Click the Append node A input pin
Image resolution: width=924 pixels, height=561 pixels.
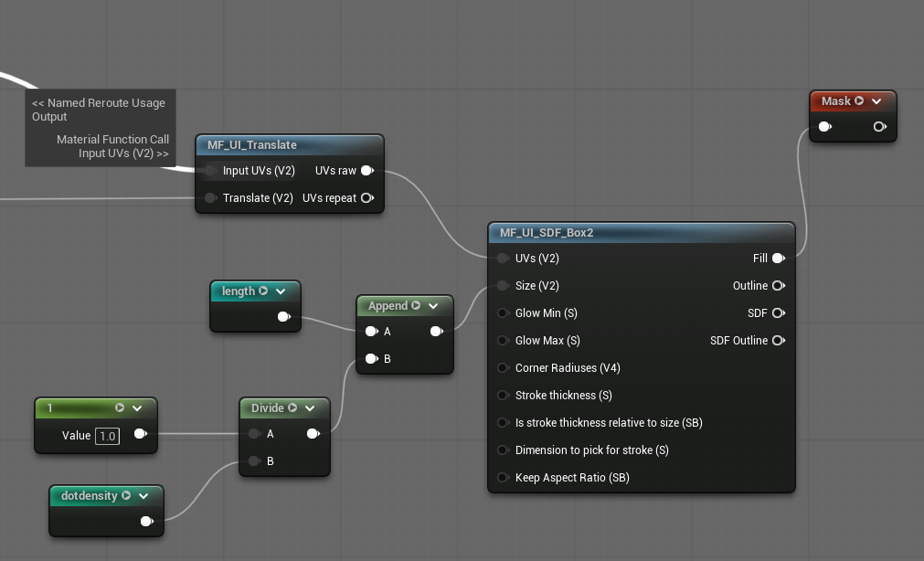click(x=371, y=332)
